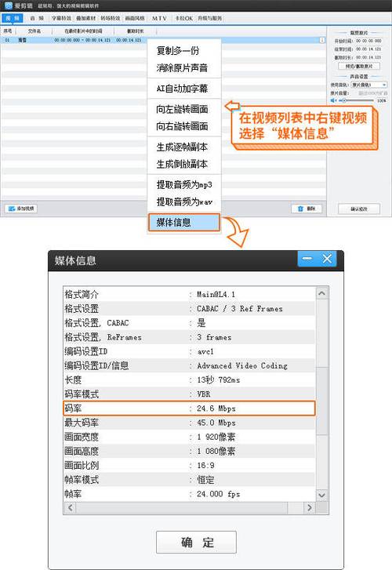Click the left arrow of the horizontal scrollbar
This screenshot has width=392, height=570.
point(71,507)
